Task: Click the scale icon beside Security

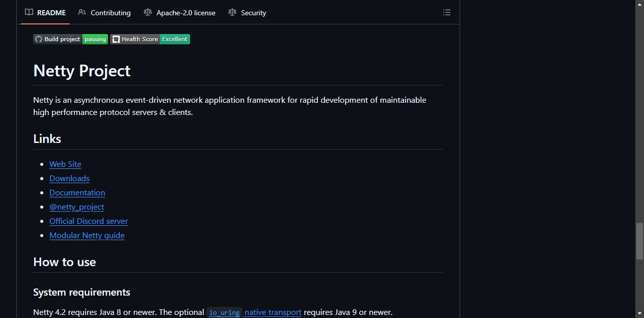Action: coord(232,12)
